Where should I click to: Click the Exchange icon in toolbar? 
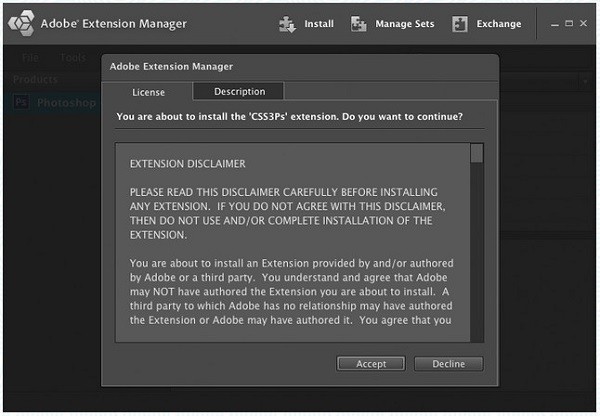coord(460,24)
